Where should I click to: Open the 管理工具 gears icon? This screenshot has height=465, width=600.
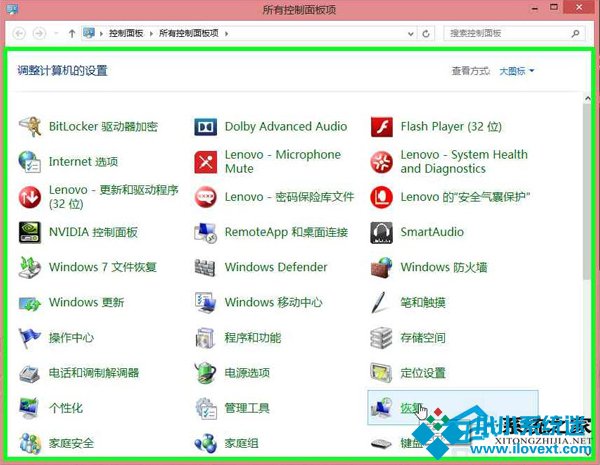(x=205, y=408)
